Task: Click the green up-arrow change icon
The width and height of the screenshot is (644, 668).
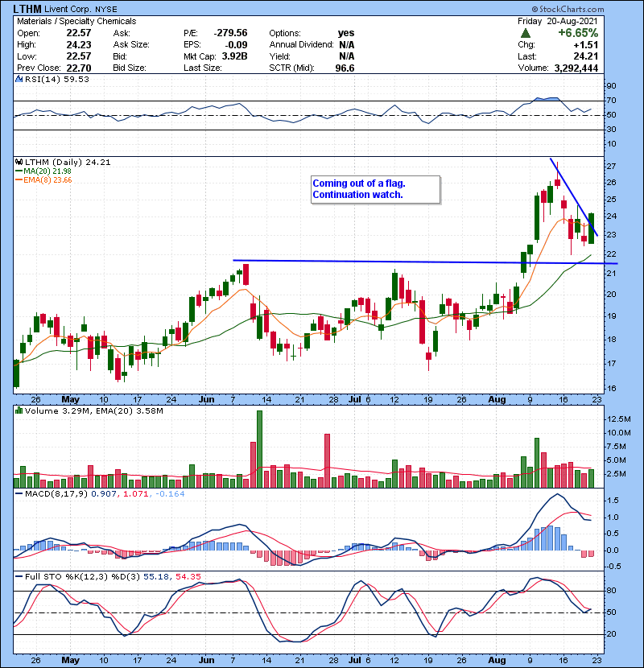Action: point(526,33)
